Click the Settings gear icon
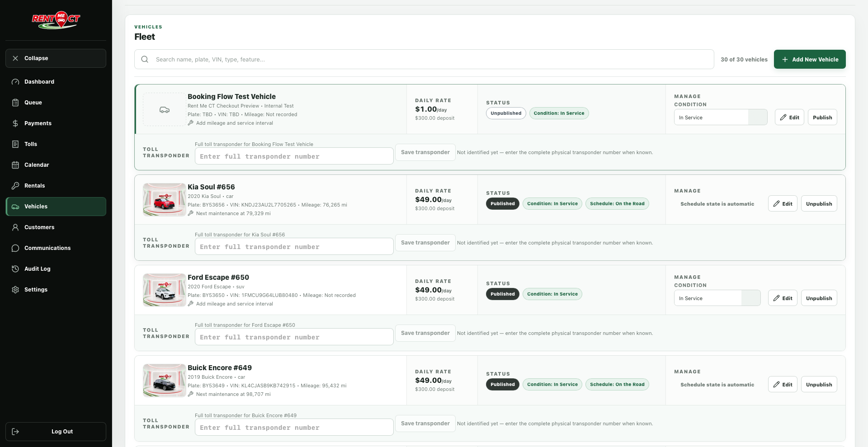 tap(15, 290)
